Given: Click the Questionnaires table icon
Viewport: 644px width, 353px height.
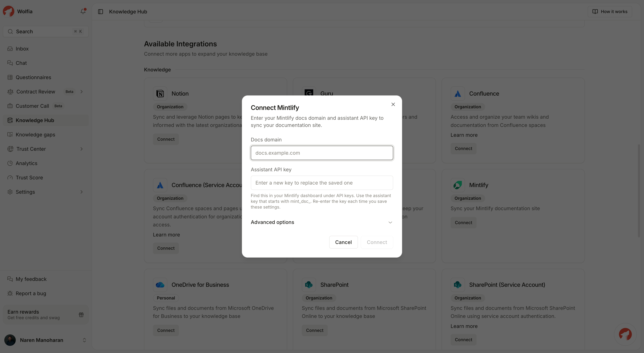Looking at the screenshot, I should coord(10,77).
